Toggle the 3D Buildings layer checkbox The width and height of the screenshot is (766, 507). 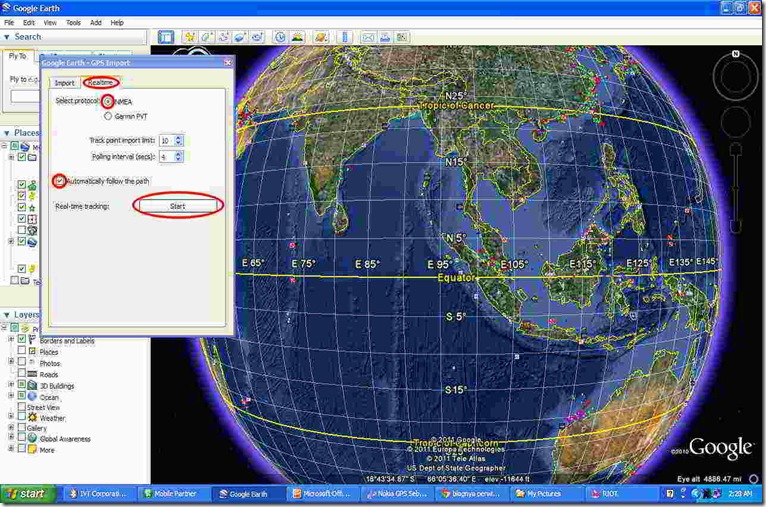[21, 385]
